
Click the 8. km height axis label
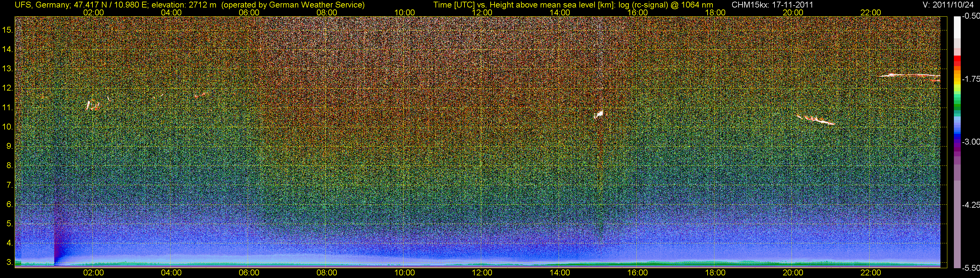(x=9, y=166)
